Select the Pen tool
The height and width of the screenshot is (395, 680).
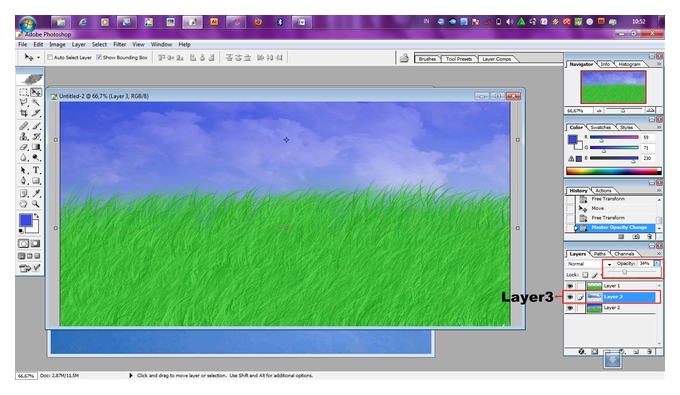point(24,181)
